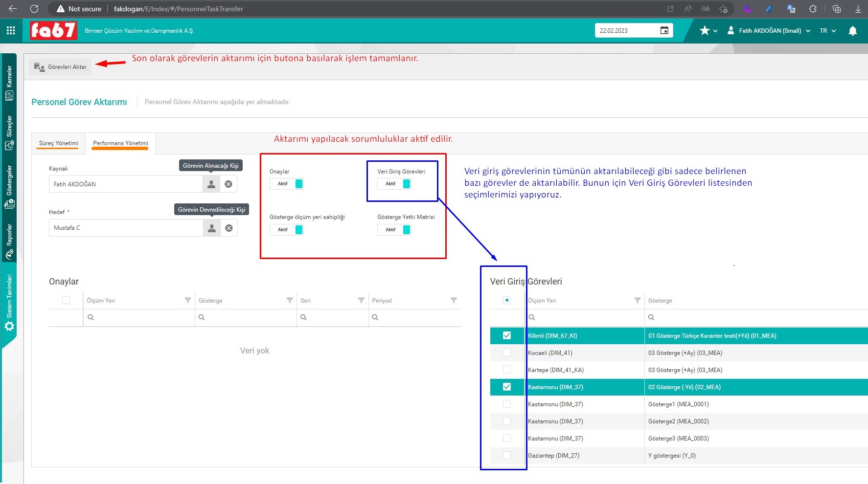Click person picker icon in Kaynak field
This screenshot has height=484, width=868.
[211, 184]
